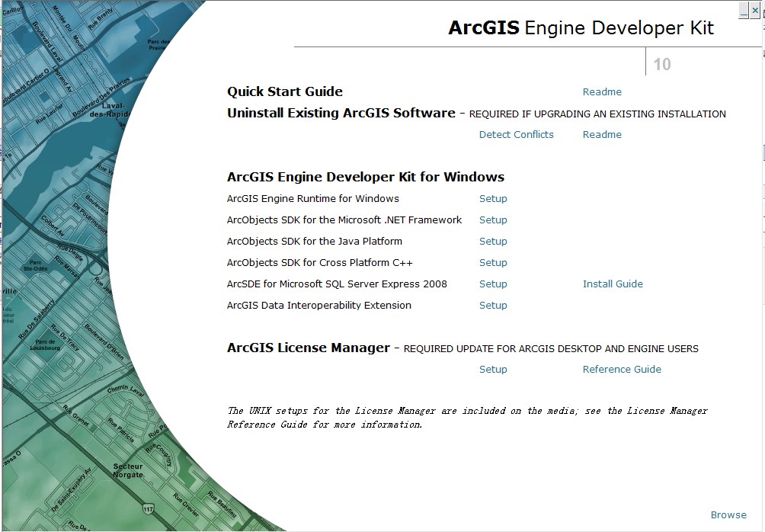The image size is (765, 532).
Task: Select the ArcGIS License Manager heading
Action: click(309, 348)
